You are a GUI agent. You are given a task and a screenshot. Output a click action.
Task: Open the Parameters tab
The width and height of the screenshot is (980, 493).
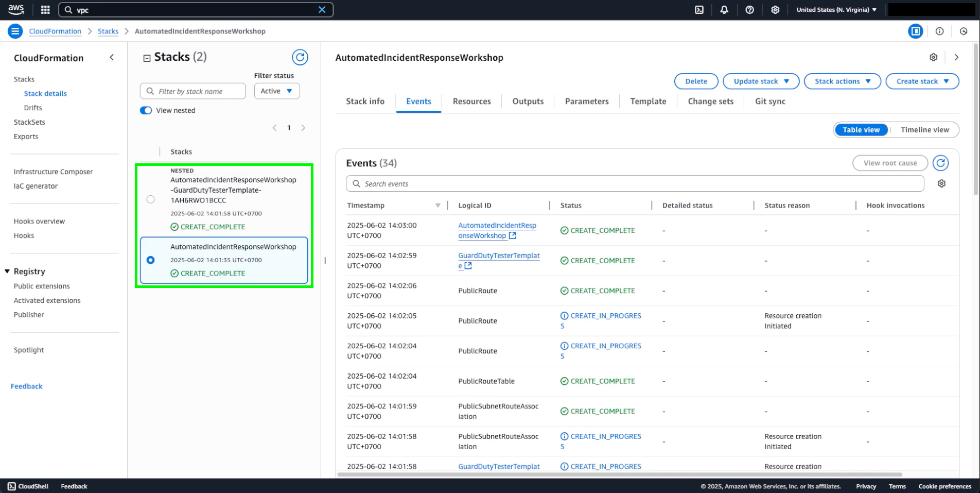click(587, 101)
